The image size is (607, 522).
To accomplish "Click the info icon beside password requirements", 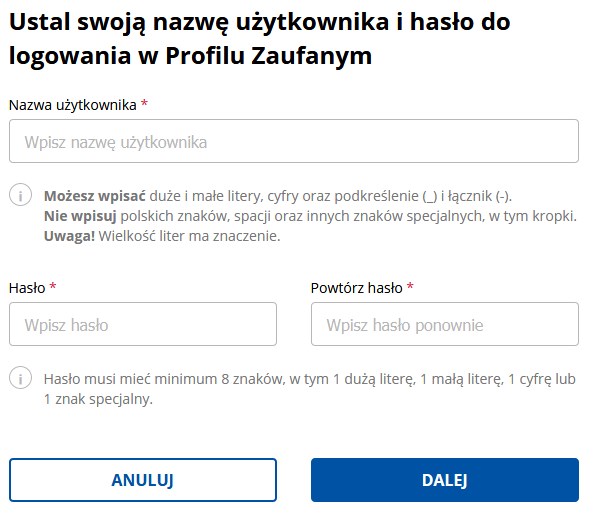I will pyautogui.click(x=21, y=378).
